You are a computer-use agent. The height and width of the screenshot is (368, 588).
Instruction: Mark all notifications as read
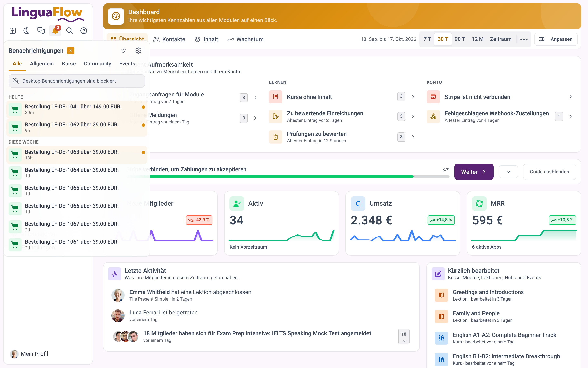click(x=124, y=51)
